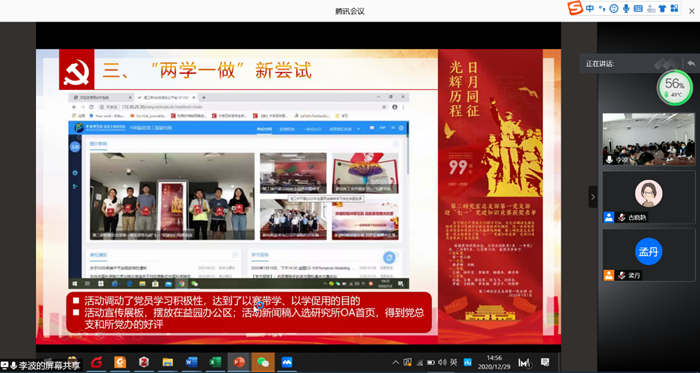Open the Windows notification center icon
Viewport: 700px width, 373px height.
pos(545,362)
